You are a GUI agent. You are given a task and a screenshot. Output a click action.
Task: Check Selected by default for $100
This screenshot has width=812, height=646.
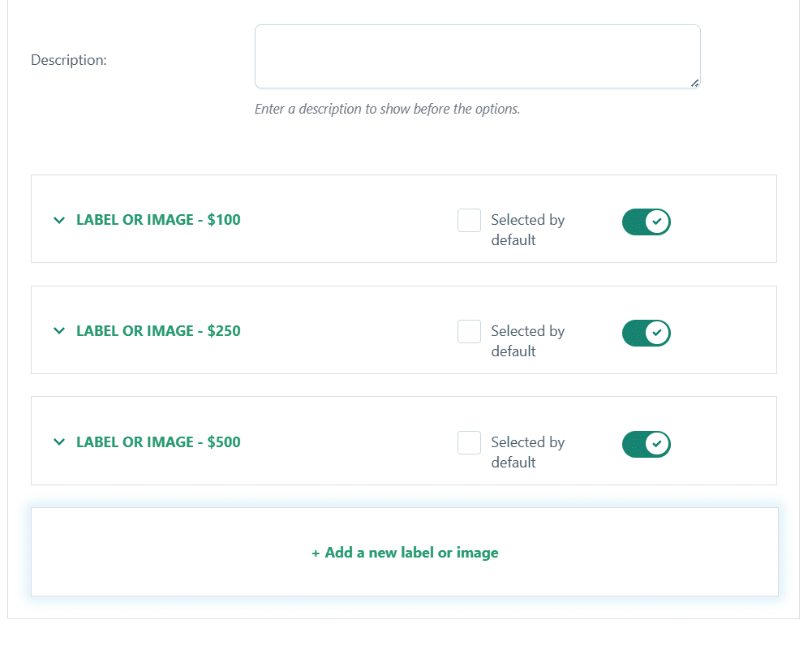(x=469, y=221)
